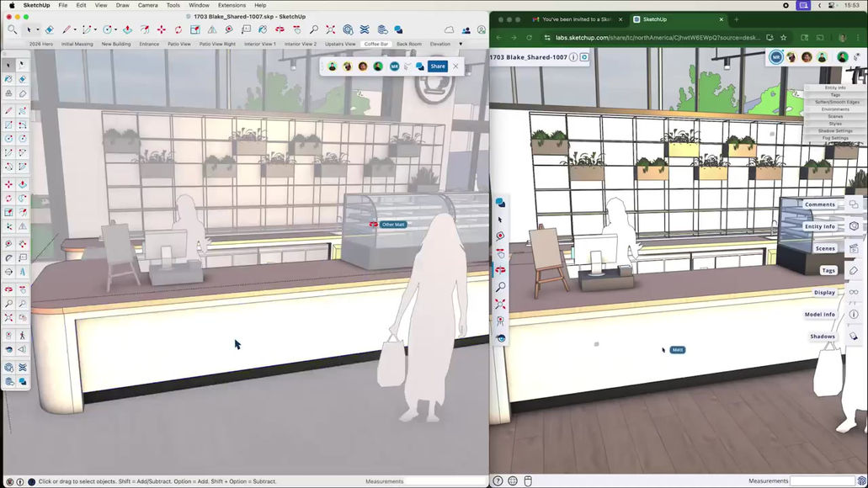Open the Search tool magnifier in SketchUp toolbar
Image resolution: width=868 pixels, height=488 pixels.
[12, 30]
